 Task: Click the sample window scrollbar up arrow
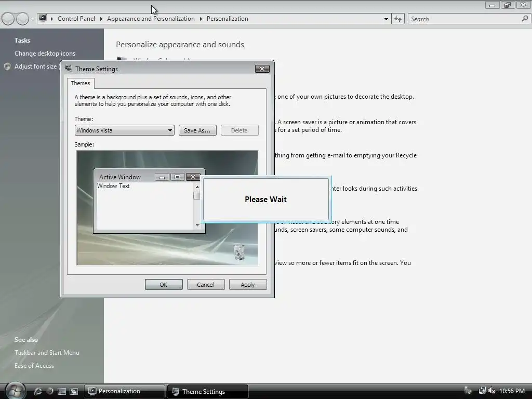click(x=197, y=187)
